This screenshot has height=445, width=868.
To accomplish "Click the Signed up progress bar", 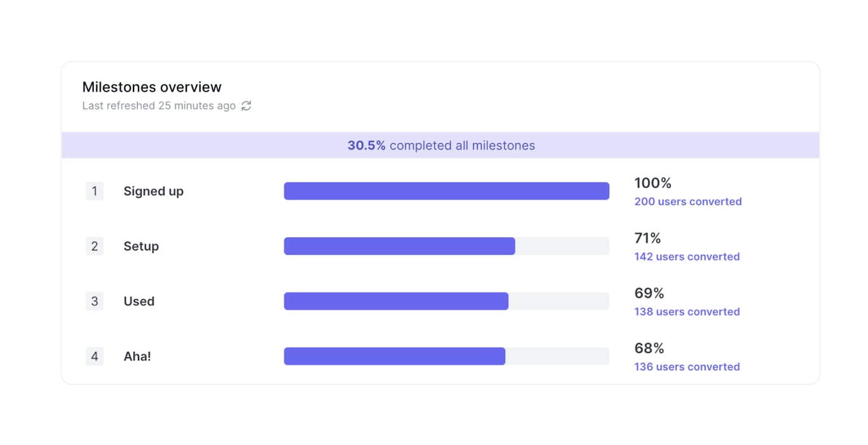I will pyautogui.click(x=446, y=191).
